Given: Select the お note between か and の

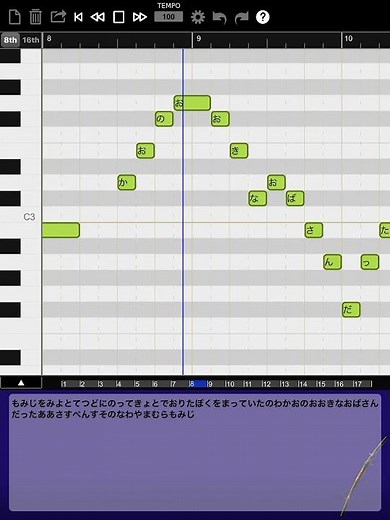Looking at the screenshot, I should coord(145,151).
